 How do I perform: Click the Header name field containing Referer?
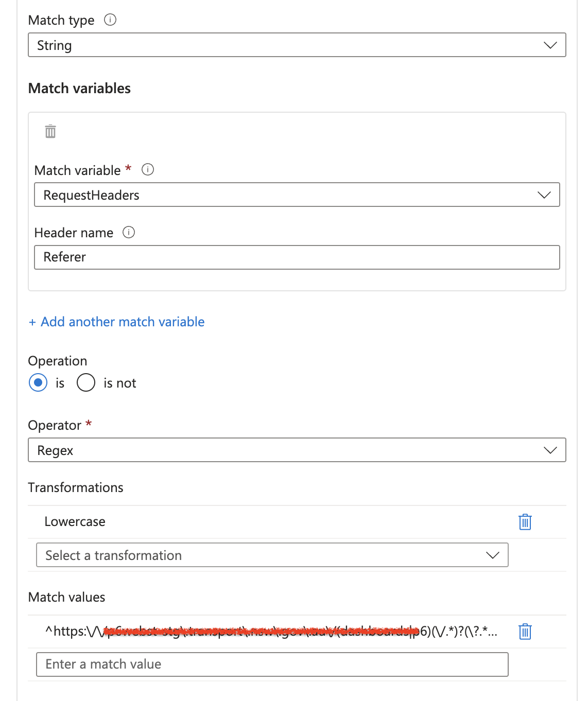pos(297,257)
